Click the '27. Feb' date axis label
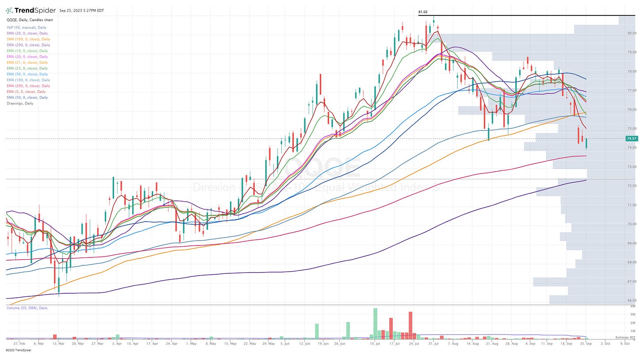The image size is (644, 353). pyautogui.click(x=19, y=343)
